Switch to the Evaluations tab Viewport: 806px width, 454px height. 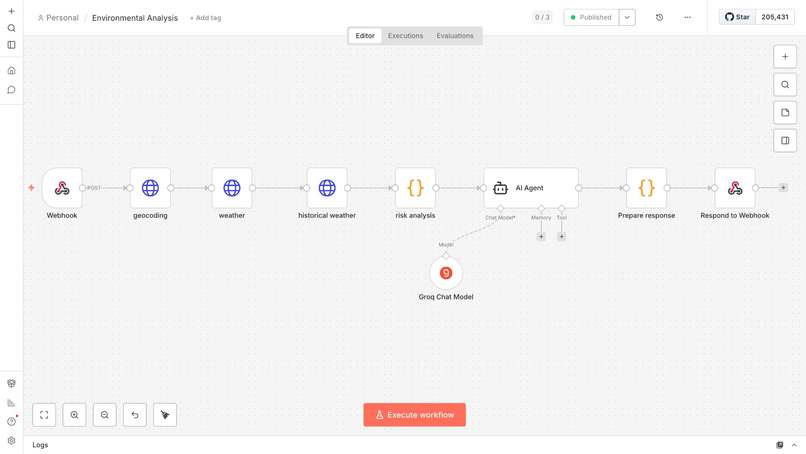455,35
